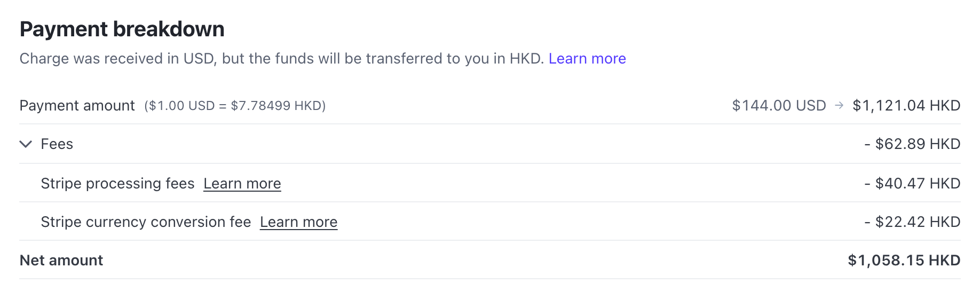This screenshot has width=980, height=299.
Task: Collapse the Fees chevron arrow
Action: (26, 144)
